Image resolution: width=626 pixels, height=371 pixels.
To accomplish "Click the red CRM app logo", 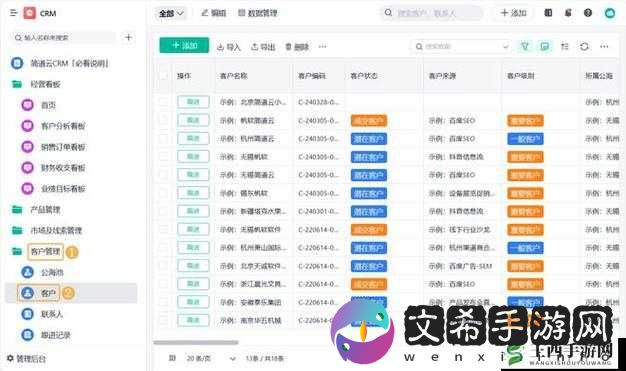I will 30,13.
